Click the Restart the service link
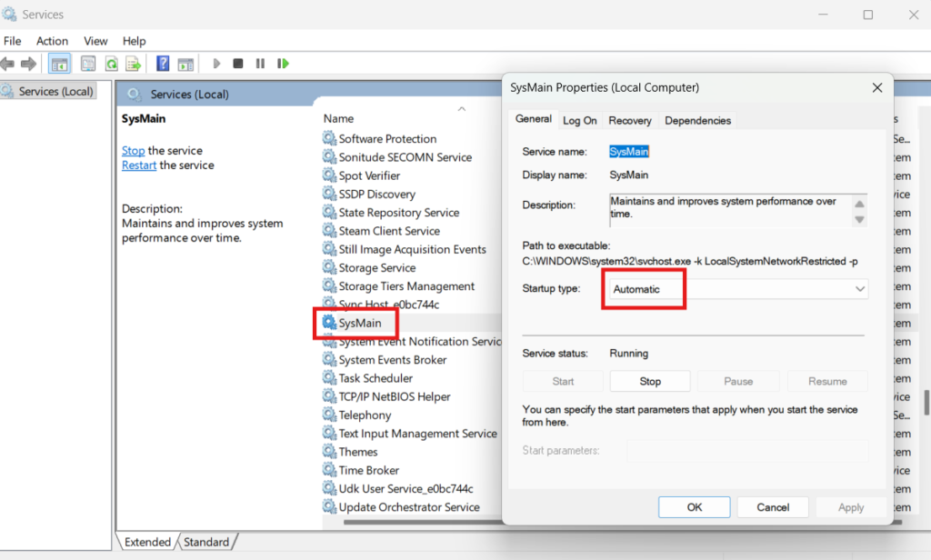 [x=140, y=165]
